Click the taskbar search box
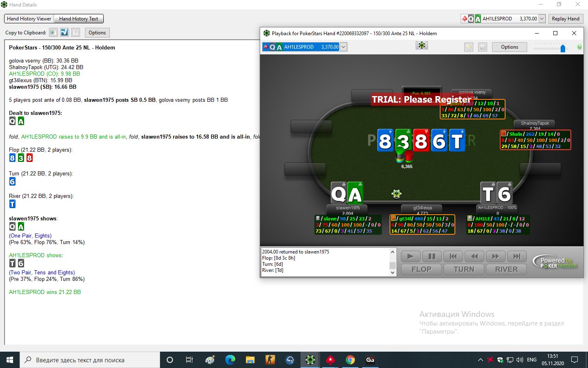 pyautogui.click(x=90, y=360)
